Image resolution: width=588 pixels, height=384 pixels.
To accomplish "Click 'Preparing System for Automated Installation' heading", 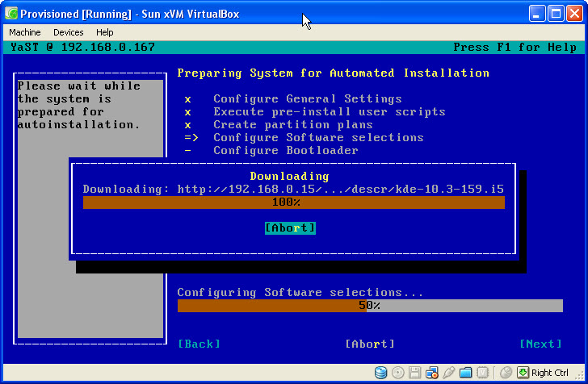I will [x=333, y=73].
